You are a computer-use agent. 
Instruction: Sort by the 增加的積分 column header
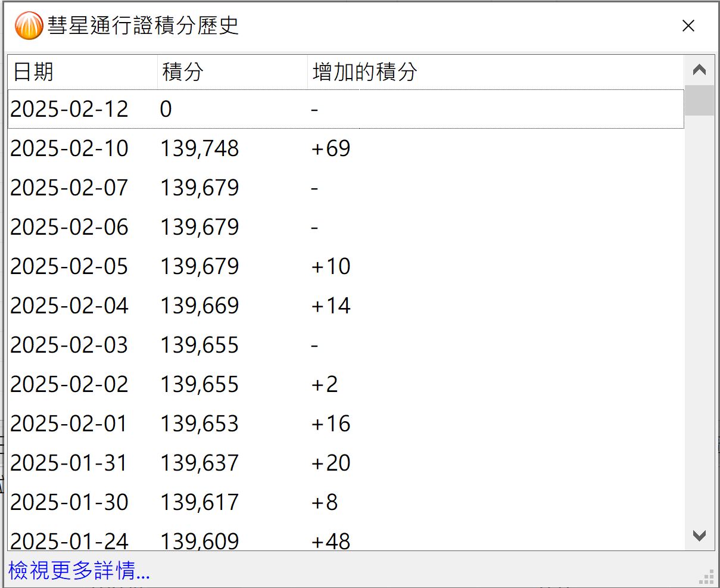pos(495,72)
